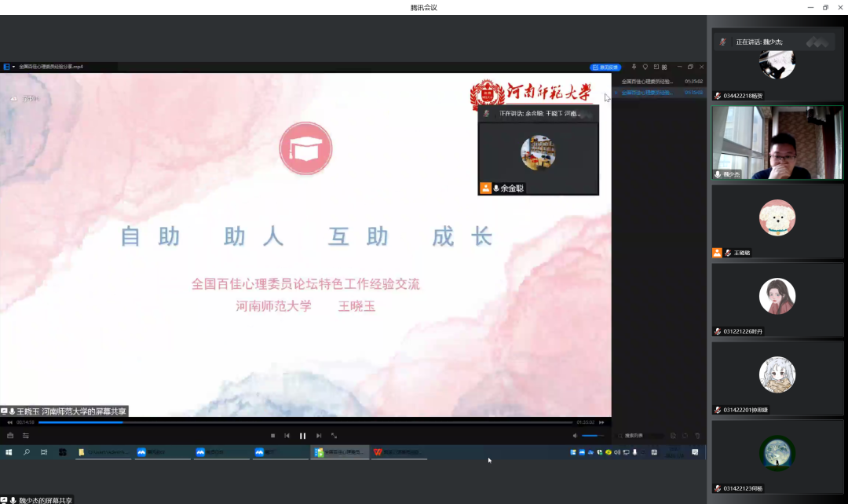Select the first playlist entry

click(660, 82)
